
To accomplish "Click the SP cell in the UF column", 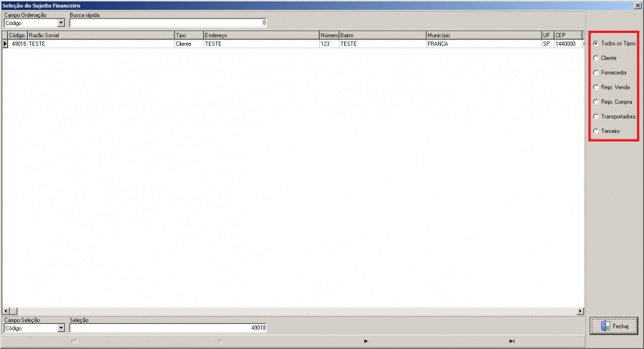I will [548, 44].
